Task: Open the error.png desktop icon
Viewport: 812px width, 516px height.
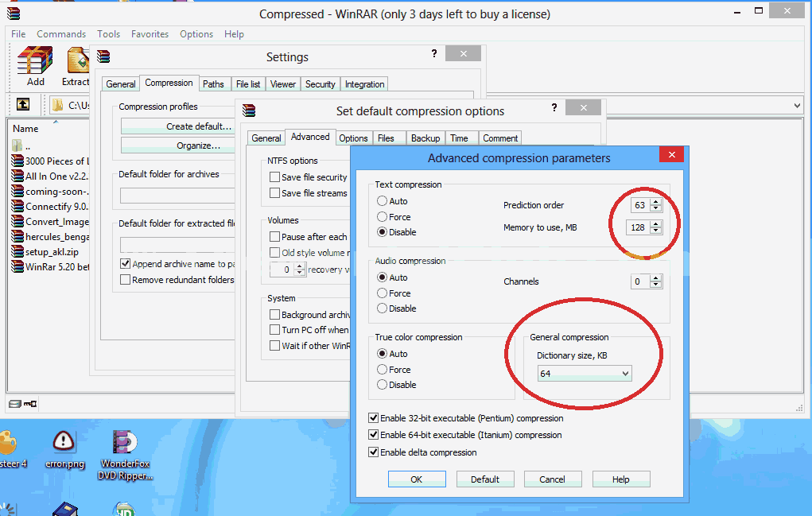Action: tap(64, 449)
